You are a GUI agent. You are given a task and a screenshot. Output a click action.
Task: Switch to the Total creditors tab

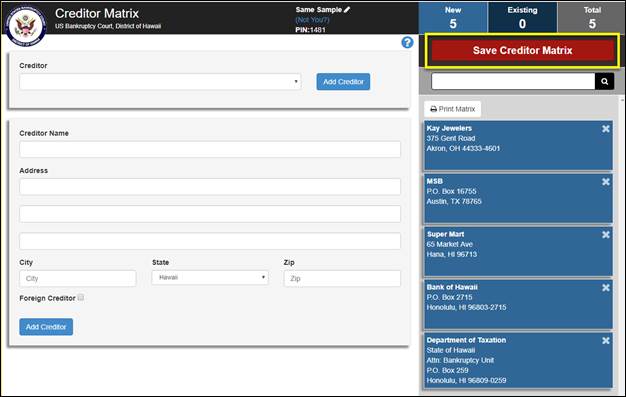591,18
